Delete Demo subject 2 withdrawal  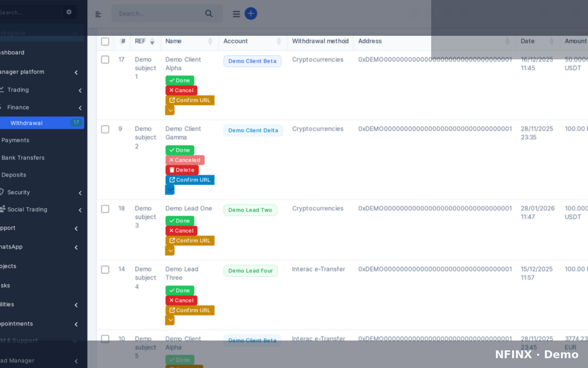click(x=182, y=170)
